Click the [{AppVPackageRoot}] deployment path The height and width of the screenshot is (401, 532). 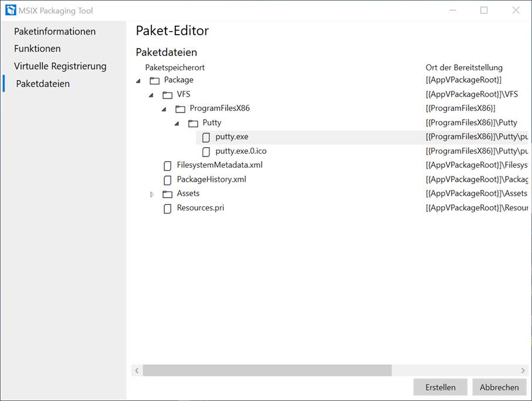click(463, 80)
